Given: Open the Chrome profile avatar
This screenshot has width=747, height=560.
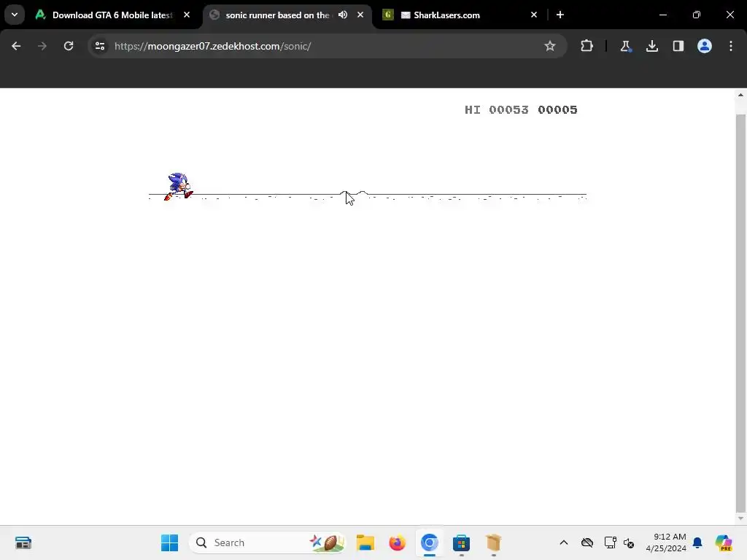Looking at the screenshot, I should pos(705,46).
